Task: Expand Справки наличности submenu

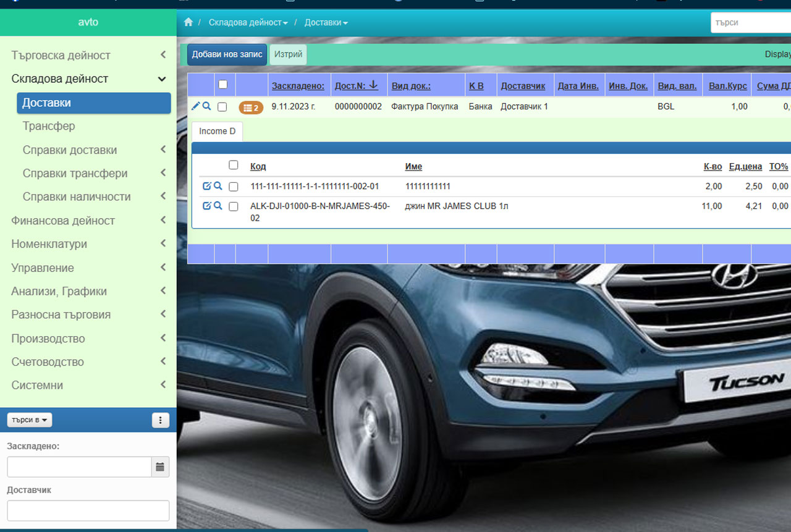Action: coord(94,197)
